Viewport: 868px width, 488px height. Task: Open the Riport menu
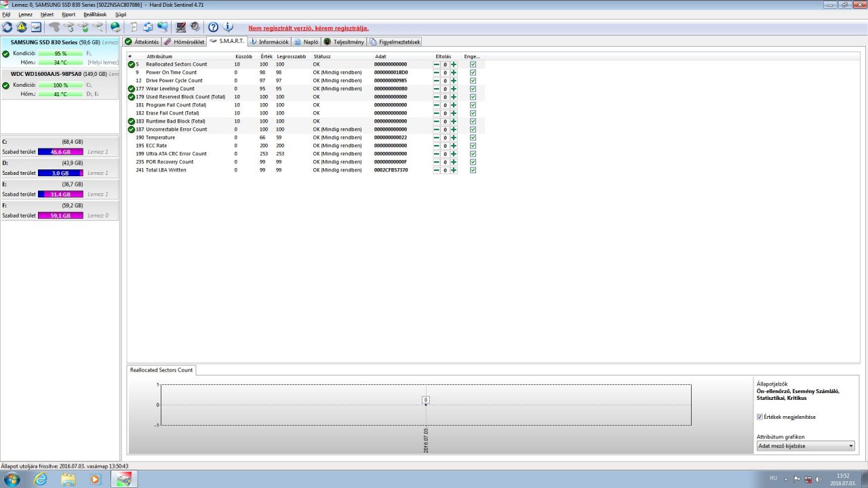click(68, 14)
